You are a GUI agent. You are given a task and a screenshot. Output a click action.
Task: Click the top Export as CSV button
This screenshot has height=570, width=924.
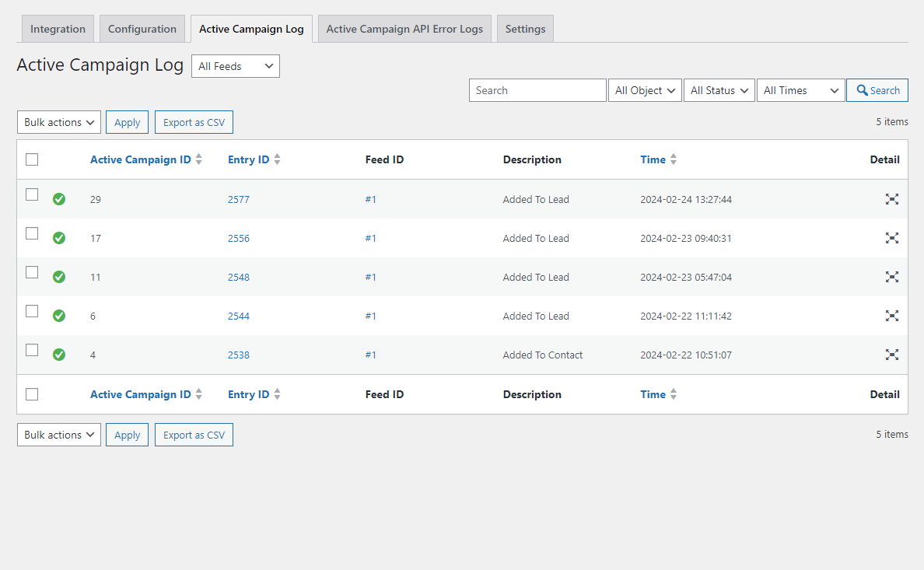[x=194, y=122]
